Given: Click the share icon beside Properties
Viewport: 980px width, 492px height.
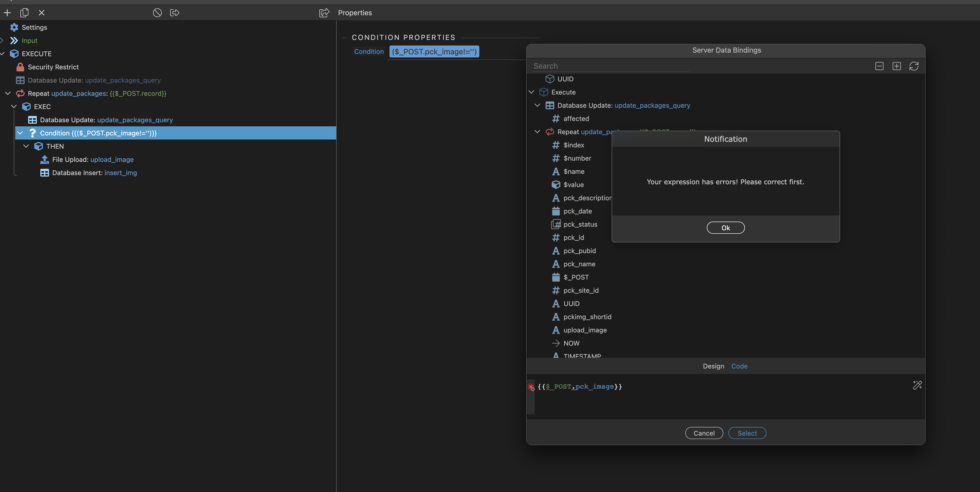Looking at the screenshot, I should (x=324, y=13).
